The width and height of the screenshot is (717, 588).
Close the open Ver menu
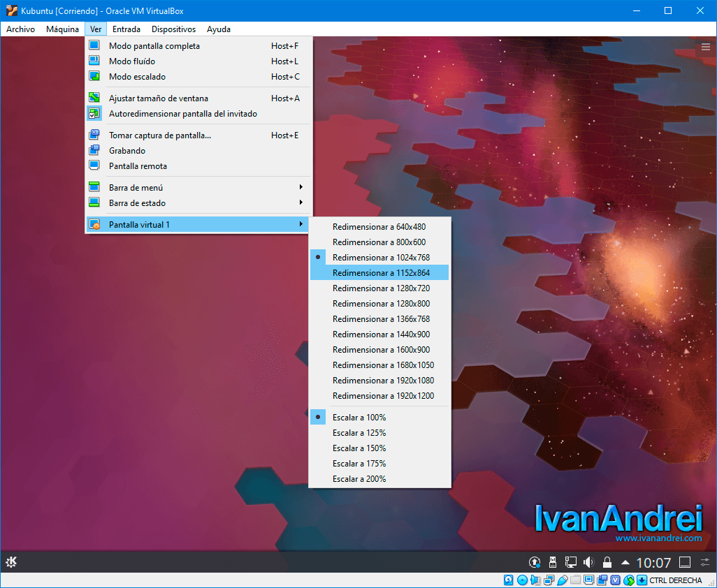point(96,29)
